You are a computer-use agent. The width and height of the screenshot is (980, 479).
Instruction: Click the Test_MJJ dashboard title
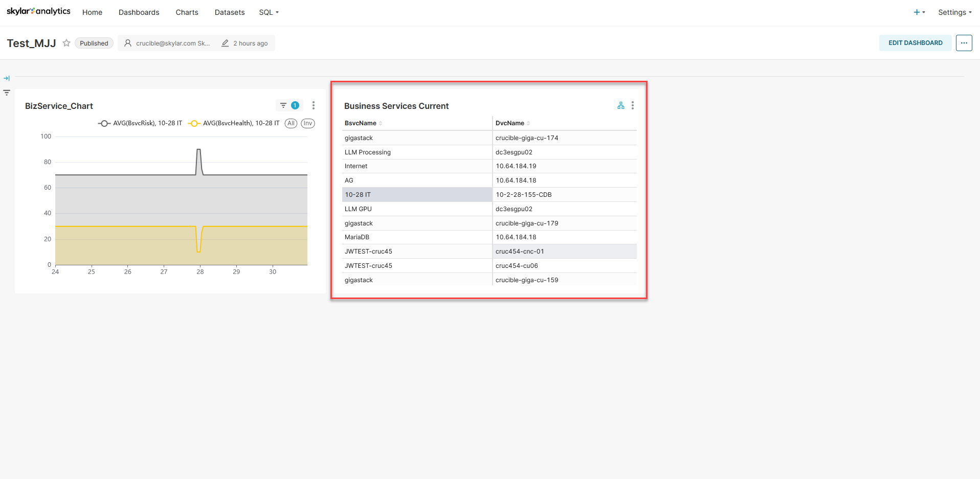click(31, 43)
